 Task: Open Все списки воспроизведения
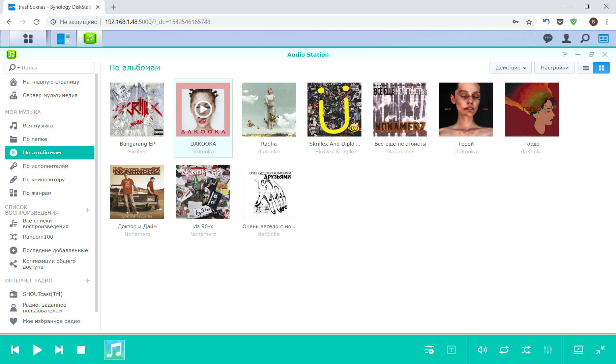[x=50, y=223]
